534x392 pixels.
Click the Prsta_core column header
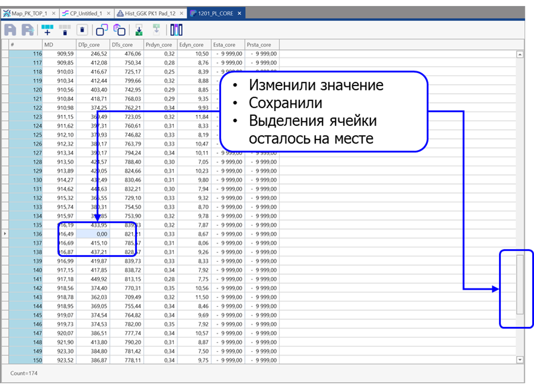coord(262,45)
